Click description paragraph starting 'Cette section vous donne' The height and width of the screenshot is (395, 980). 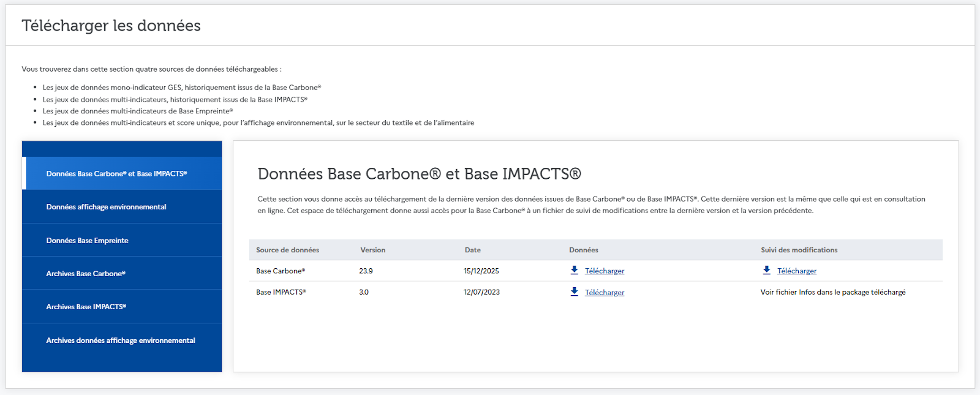coord(592,205)
